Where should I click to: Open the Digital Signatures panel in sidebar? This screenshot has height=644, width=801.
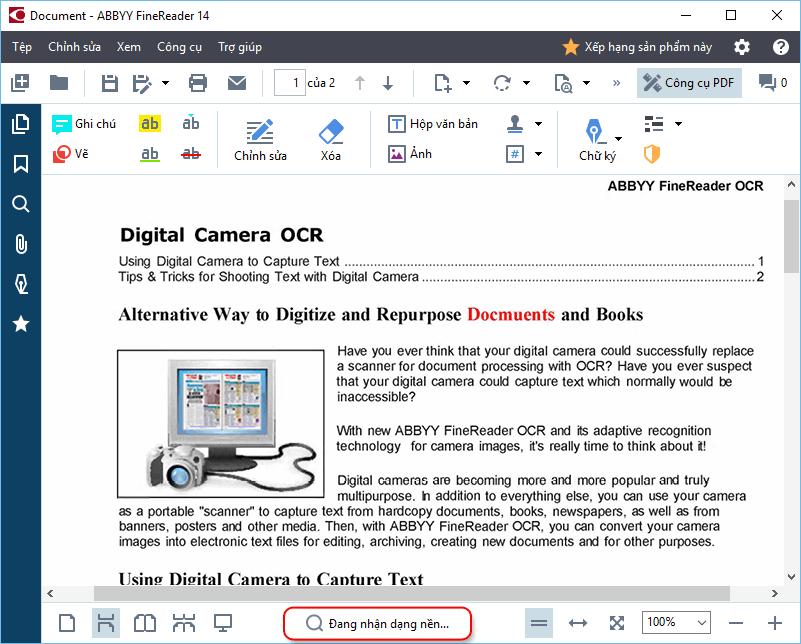[21, 284]
